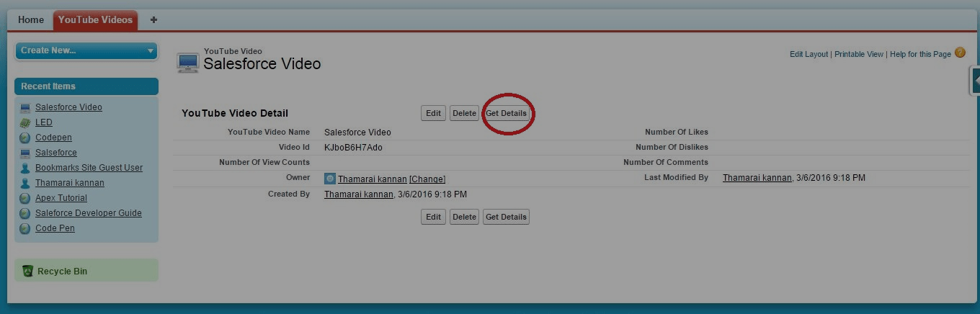Click the bottom Delete button
980x314 pixels.
coord(464,217)
